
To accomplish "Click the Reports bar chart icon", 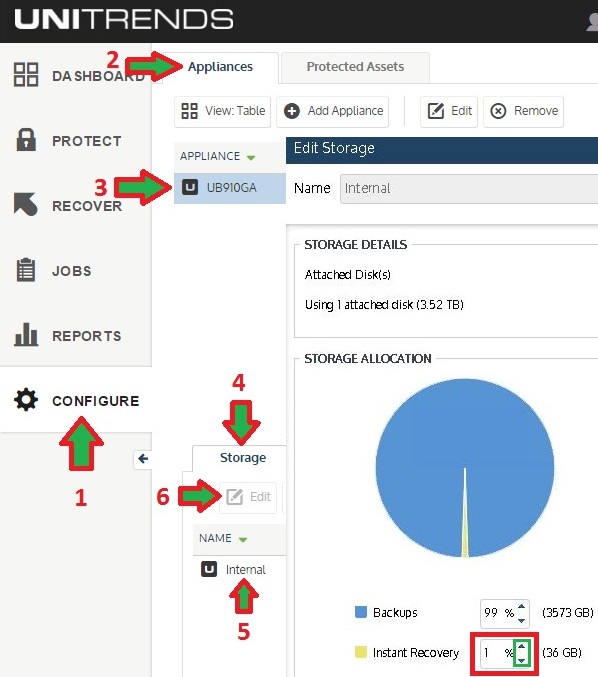I will point(26,335).
